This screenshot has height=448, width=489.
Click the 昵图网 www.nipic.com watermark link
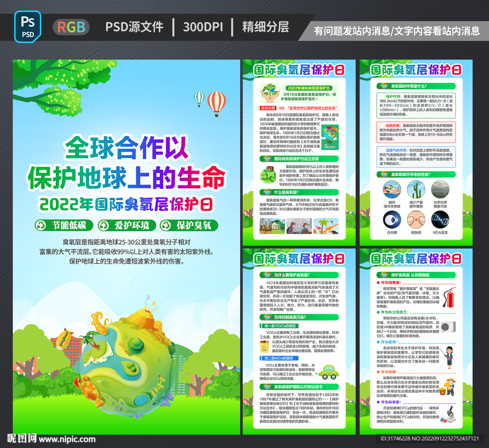click(52, 439)
